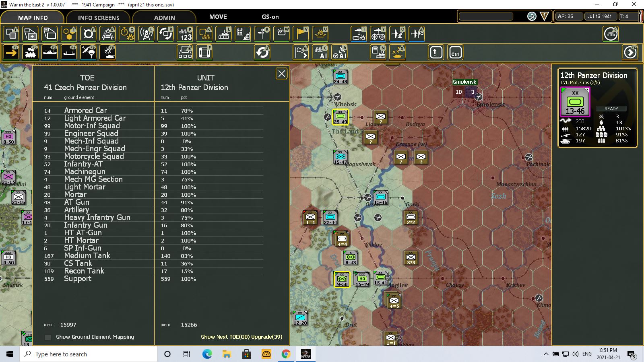Screen dimensions: 644x362
Task: Select rail transport locomotive icon (F2)
Action: (x=31, y=52)
